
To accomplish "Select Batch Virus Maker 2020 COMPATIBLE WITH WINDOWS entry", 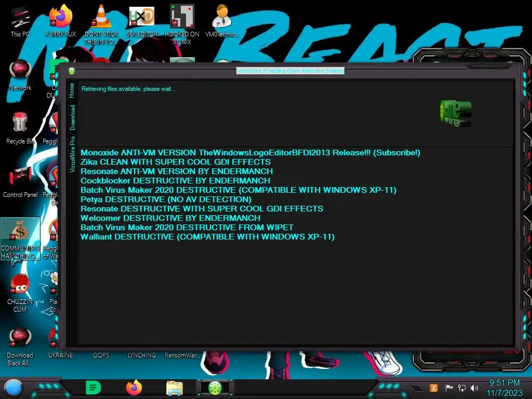I will point(238,190).
